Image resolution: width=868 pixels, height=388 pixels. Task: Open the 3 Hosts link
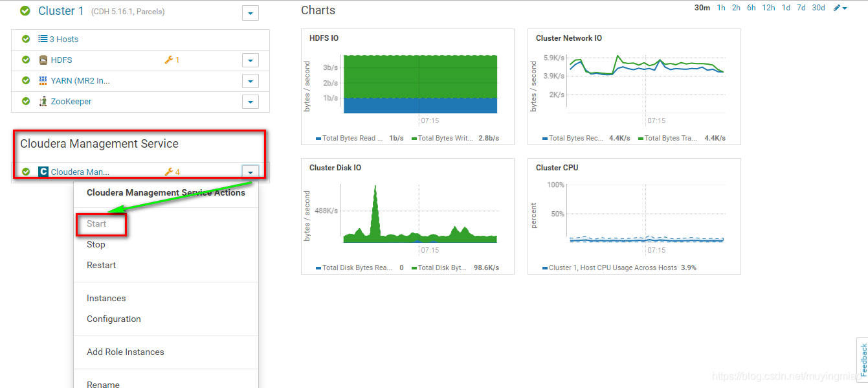coord(64,39)
